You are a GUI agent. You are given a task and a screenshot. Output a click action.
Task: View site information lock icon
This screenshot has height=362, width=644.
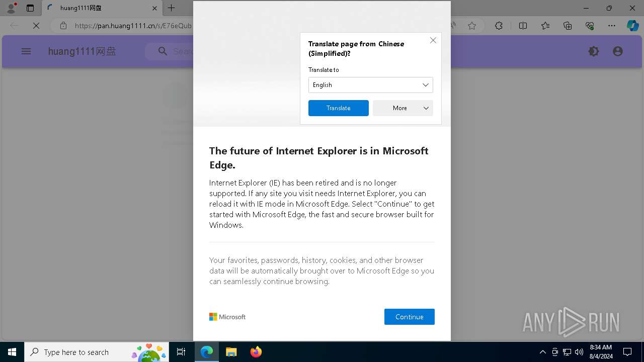(x=63, y=26)
